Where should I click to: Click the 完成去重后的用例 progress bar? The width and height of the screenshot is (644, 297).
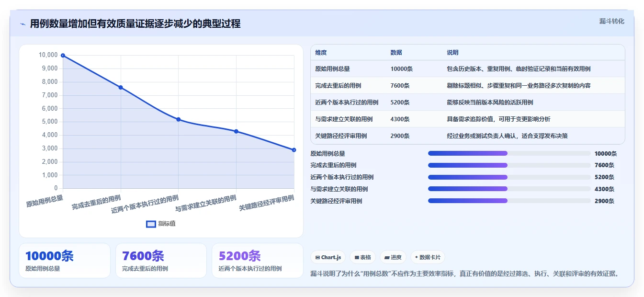click(x=509, y=165)
